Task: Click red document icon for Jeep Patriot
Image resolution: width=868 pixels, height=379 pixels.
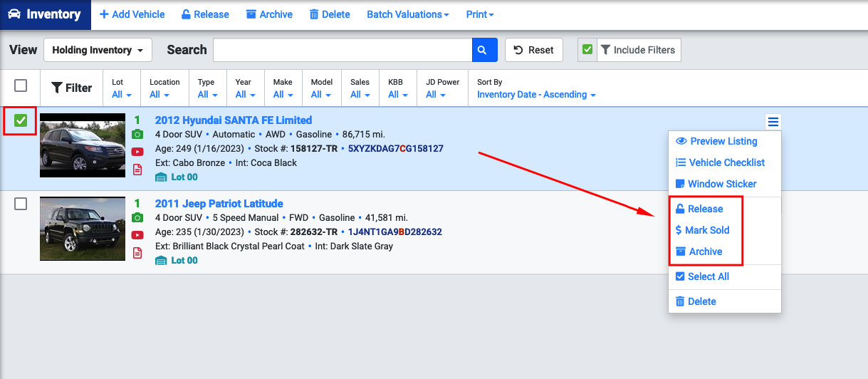Action: (137, 252)
